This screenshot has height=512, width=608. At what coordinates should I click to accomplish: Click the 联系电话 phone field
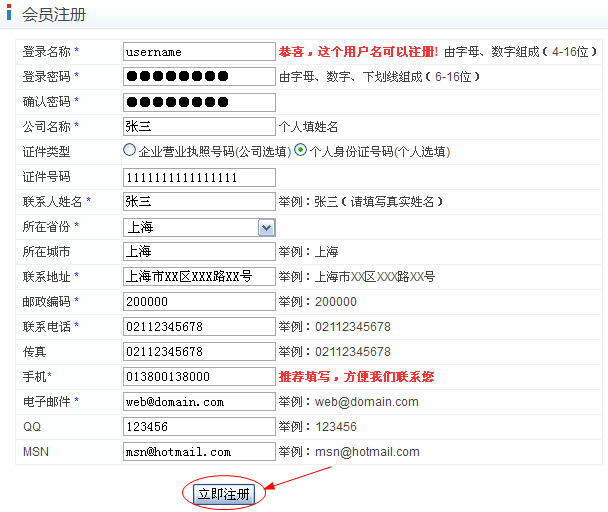click(199, 327)
